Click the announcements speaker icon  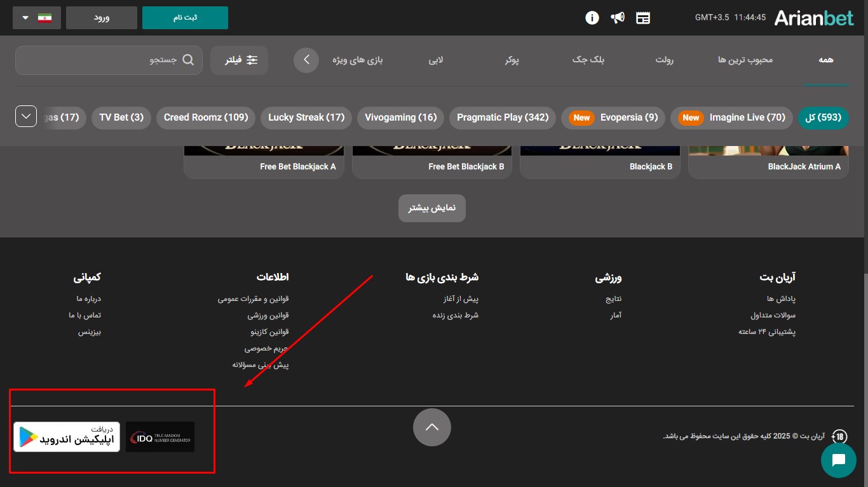617,17
